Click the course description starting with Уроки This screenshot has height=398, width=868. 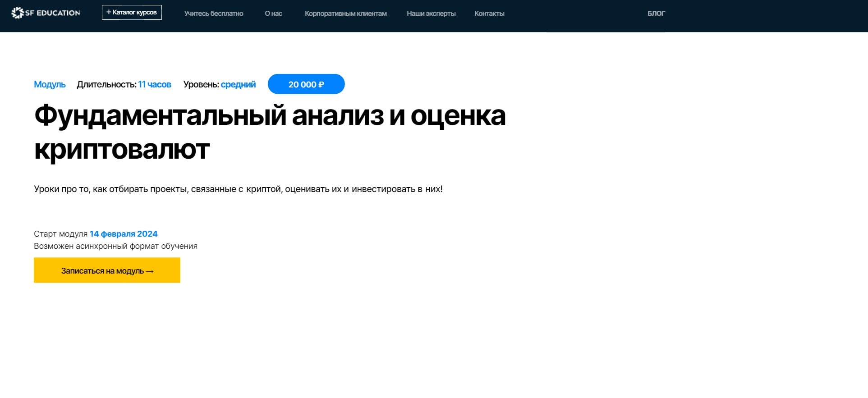click(x=238, y=189)
